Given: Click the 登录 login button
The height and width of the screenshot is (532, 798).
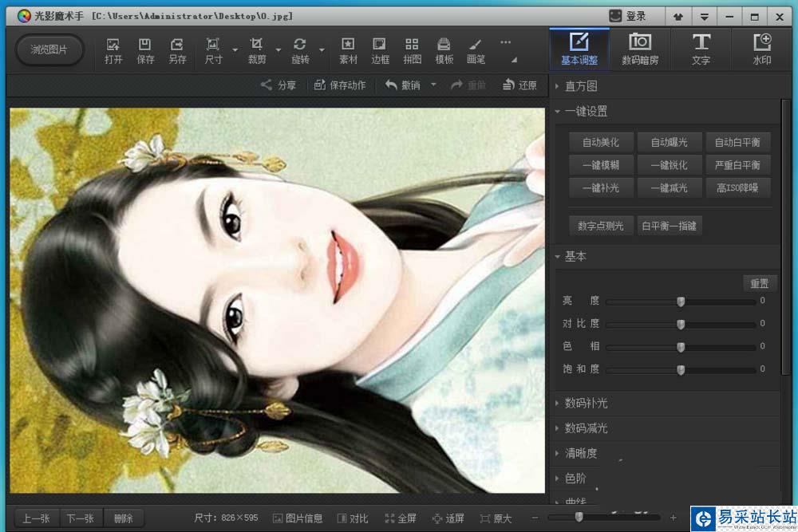Looking at the screenshot, I should coord(629,16).
